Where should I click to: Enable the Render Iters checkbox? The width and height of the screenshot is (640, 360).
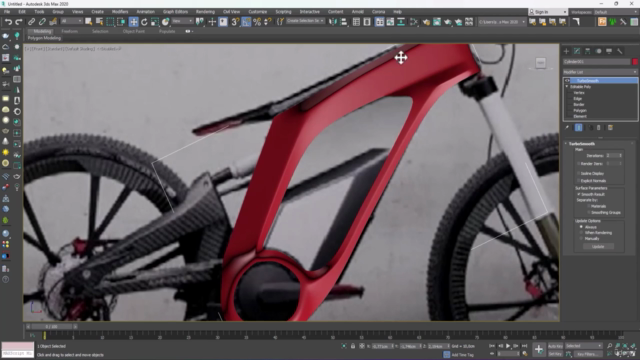pyautogui.click(x=578, y=164)
